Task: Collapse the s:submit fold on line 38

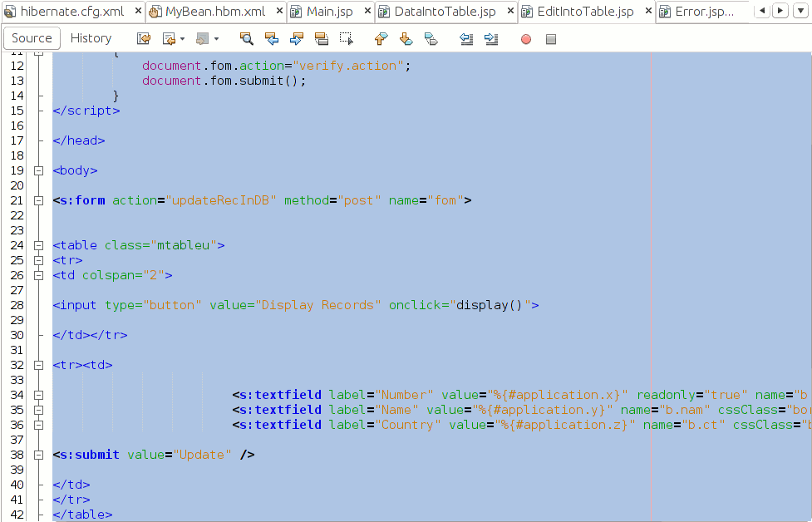Action: tap(38, 455)
